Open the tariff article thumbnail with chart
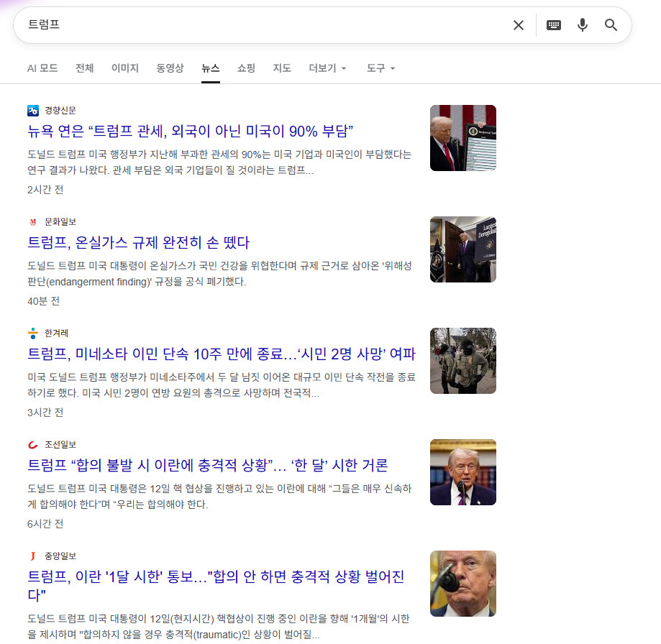The image size is (661, 644). (463, 138)
